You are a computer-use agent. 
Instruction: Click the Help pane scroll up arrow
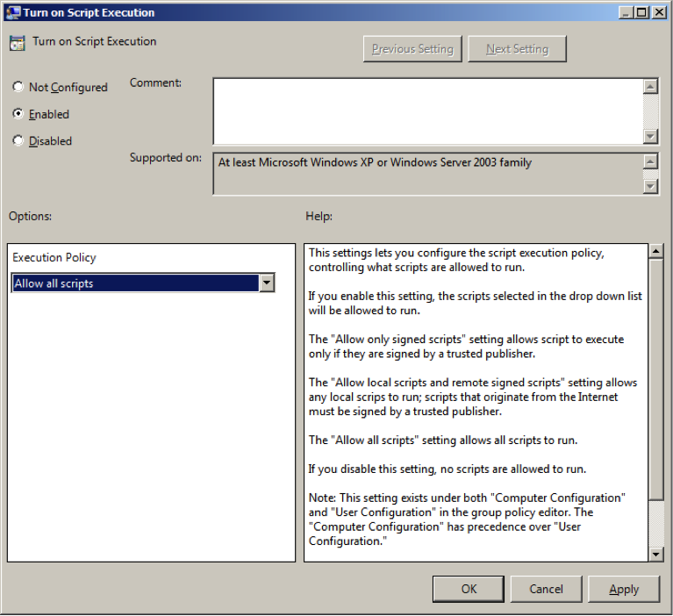point(655,253)
